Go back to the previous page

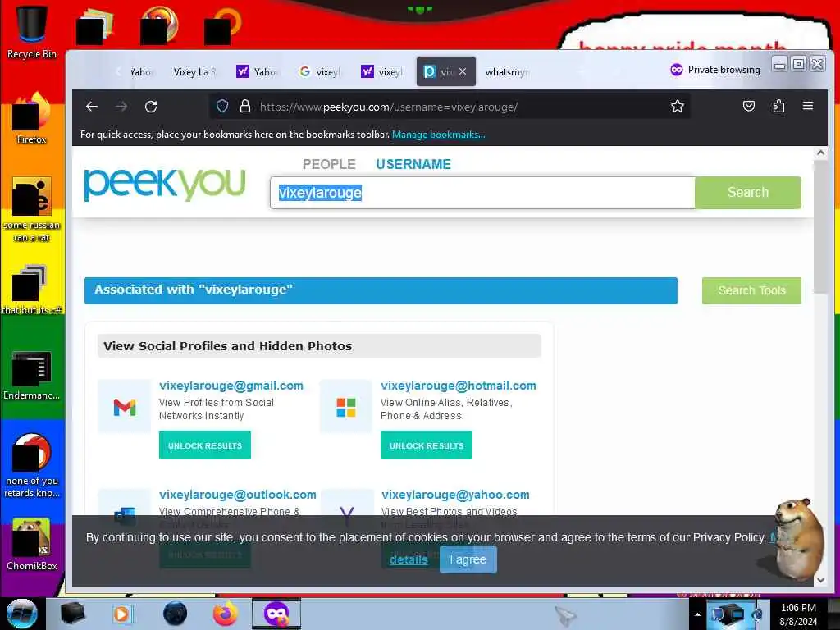pyautogui.click(x=92, y=107)
